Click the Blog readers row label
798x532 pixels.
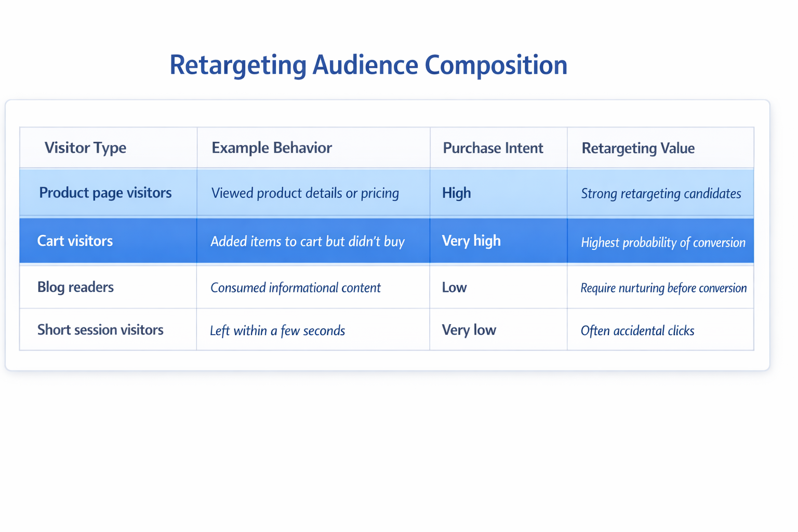coord(75,287)
